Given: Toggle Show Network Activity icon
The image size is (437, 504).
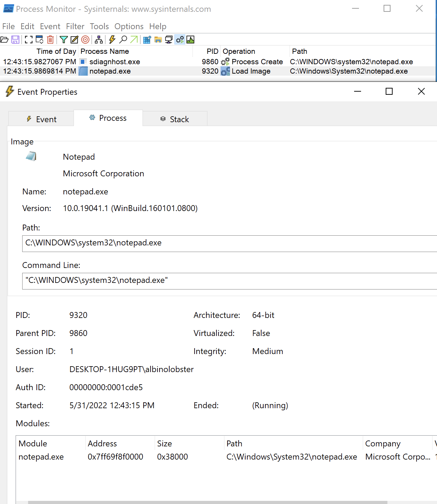Looking at the screenshot, I should pos(169,40).
